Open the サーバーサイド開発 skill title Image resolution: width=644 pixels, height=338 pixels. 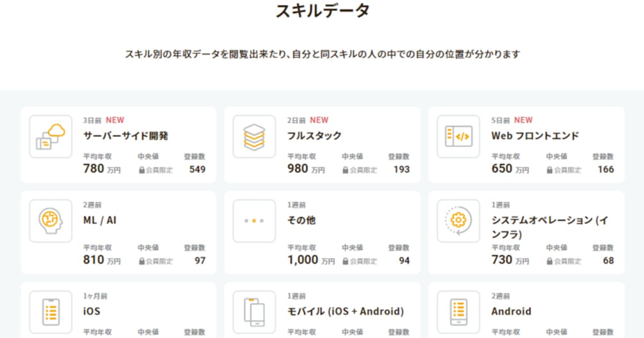point(126,136)
